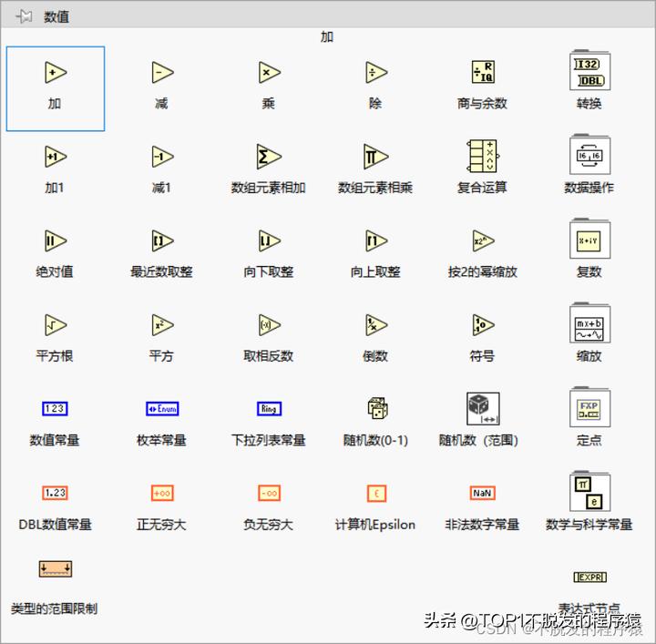Pick the 数组元素相乘 pi icon
Image resolution: width=656 pixels, height=644 pixels.
click(x=376, y=157)
